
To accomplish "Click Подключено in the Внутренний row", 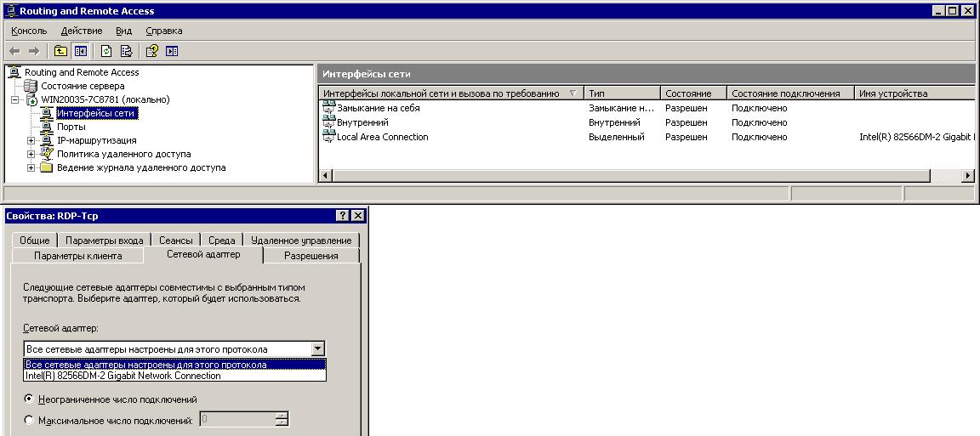I will (x=760, y=122).
